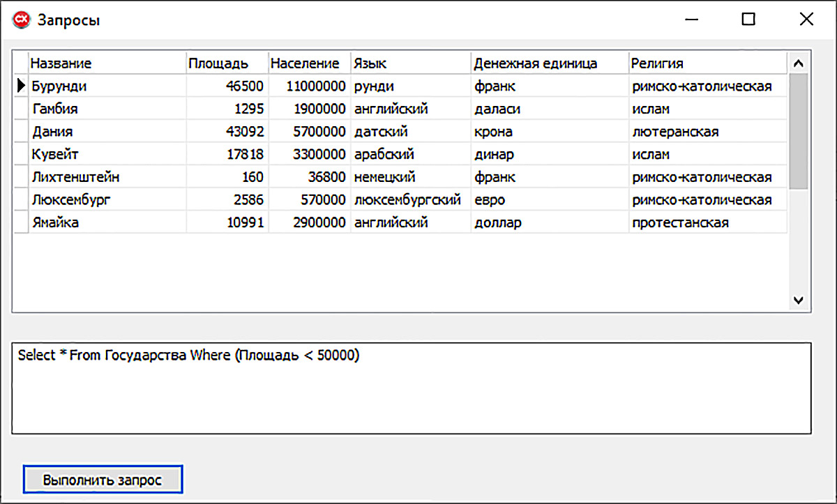Viewport: 837px width, 504px height.
Task: Click population value 2900000
Action: click(309, 222)
